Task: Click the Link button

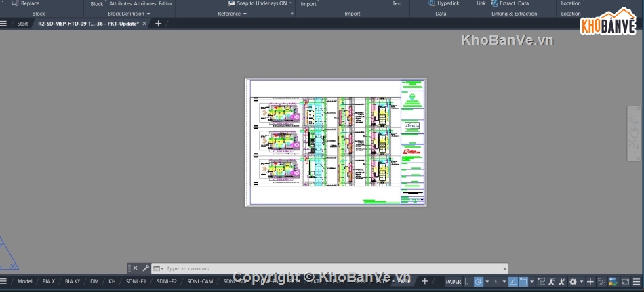Action: 481,3
